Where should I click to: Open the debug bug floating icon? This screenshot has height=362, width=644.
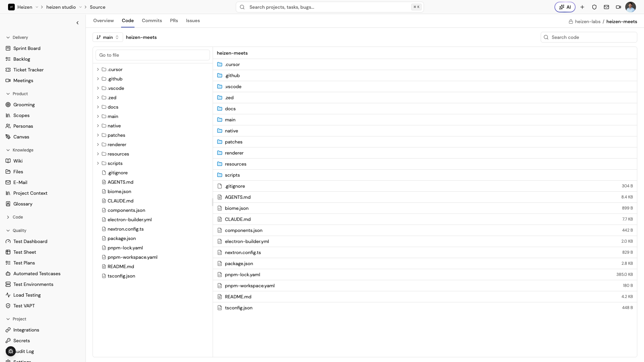tap(11, 351)
